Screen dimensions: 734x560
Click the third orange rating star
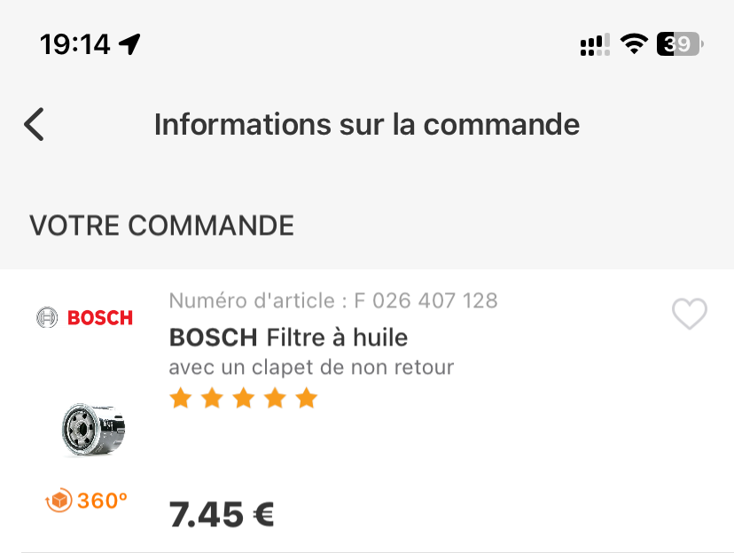(243, 398)
